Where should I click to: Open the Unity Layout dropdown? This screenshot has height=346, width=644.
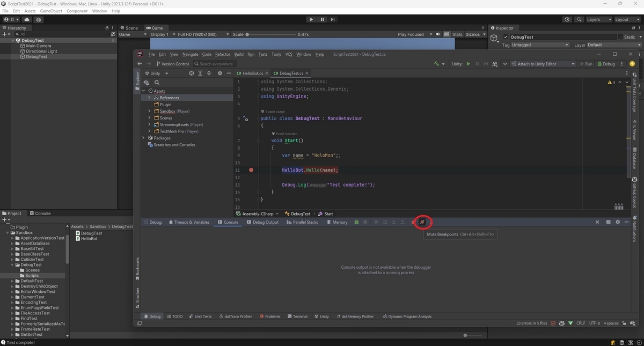(627, 19)
